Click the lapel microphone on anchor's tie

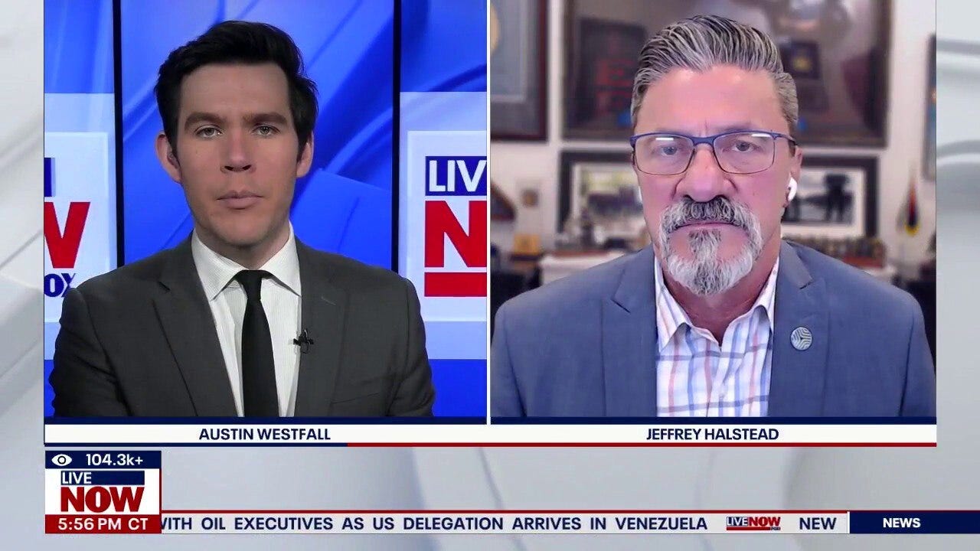(x=303, y=341)
